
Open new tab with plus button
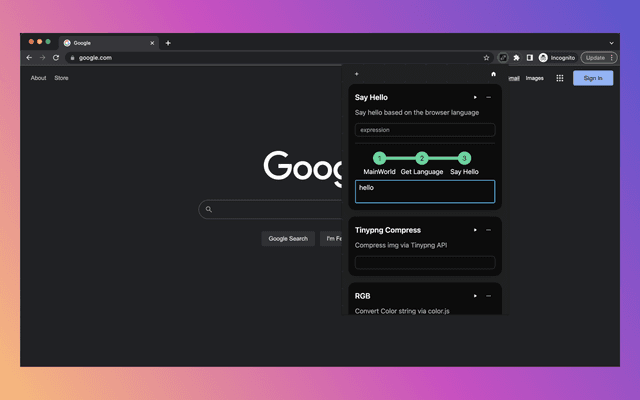pyautogui.click(x=168, y=43)
